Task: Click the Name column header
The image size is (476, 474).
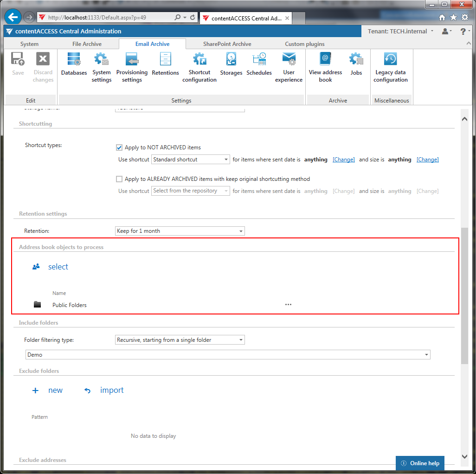Action: (59, 293)
